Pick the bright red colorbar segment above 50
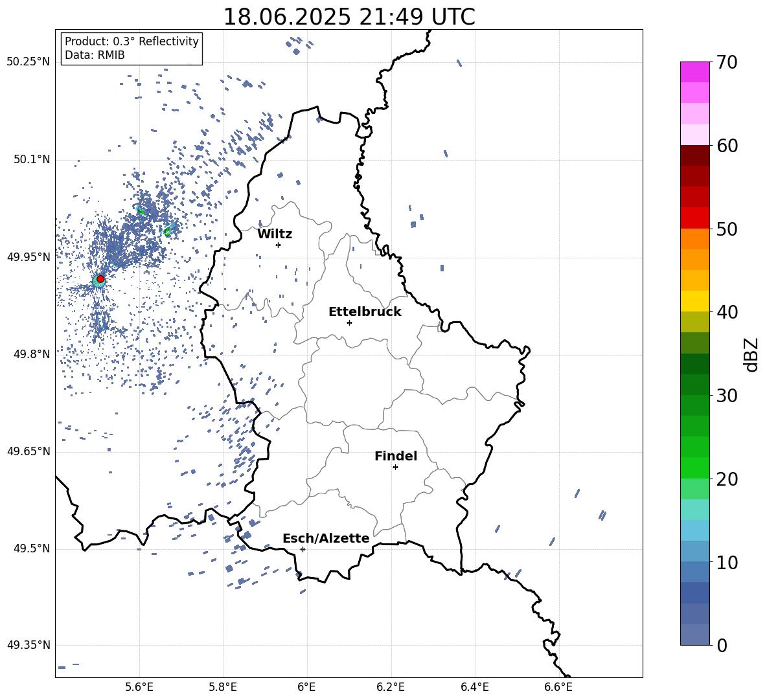 pos(694,218)
